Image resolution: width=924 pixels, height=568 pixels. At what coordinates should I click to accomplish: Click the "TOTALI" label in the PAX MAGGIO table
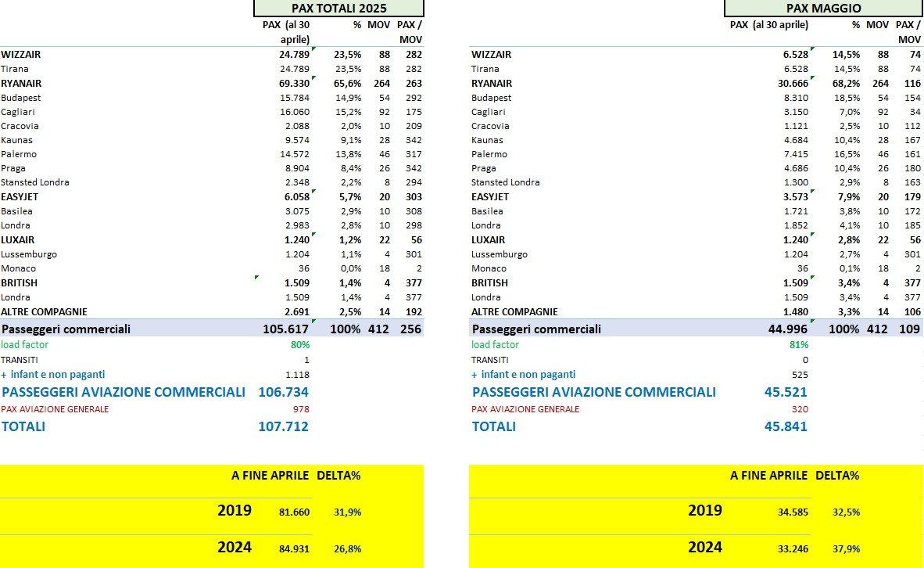click(494, 426)
